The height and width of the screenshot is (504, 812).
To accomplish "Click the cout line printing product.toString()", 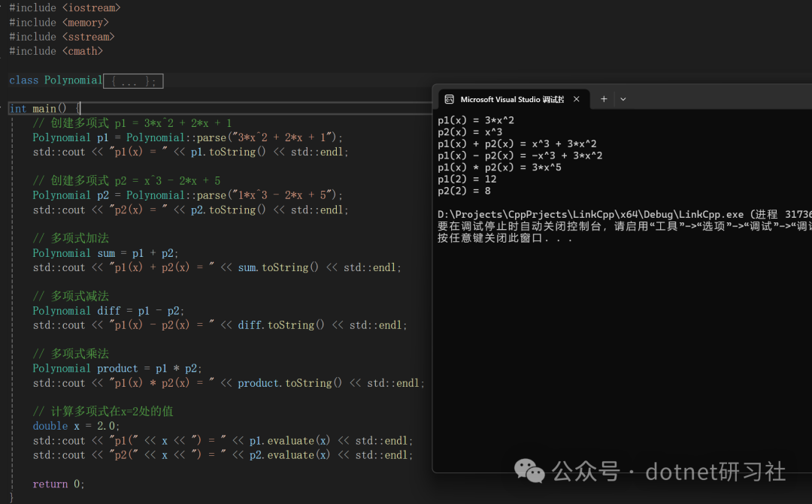I will point(229,383).
